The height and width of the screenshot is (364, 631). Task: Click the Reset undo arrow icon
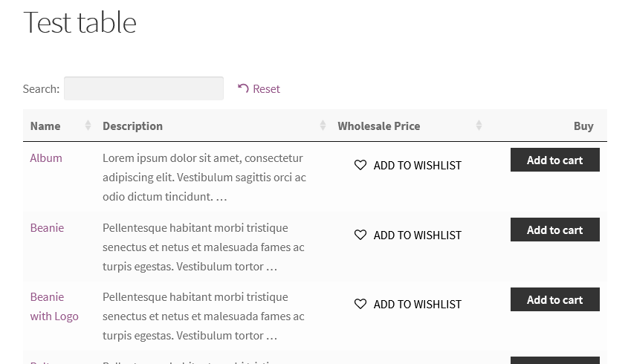pos(243,88)
